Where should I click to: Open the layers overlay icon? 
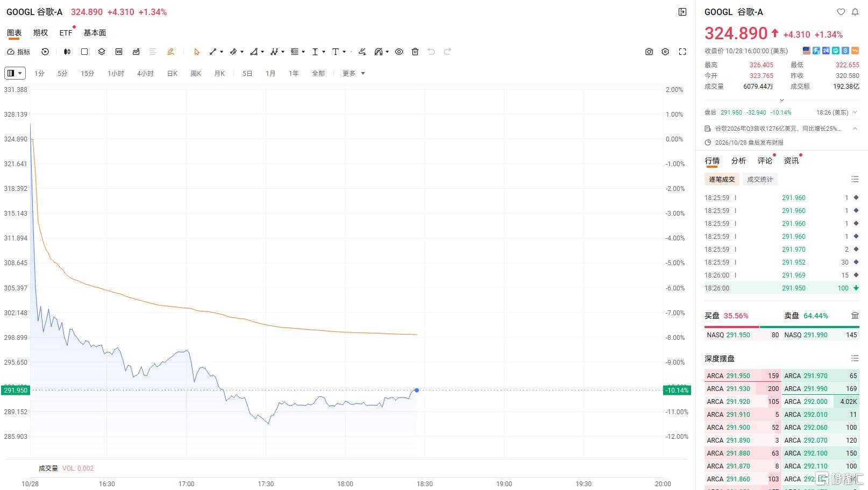point(102,52)
